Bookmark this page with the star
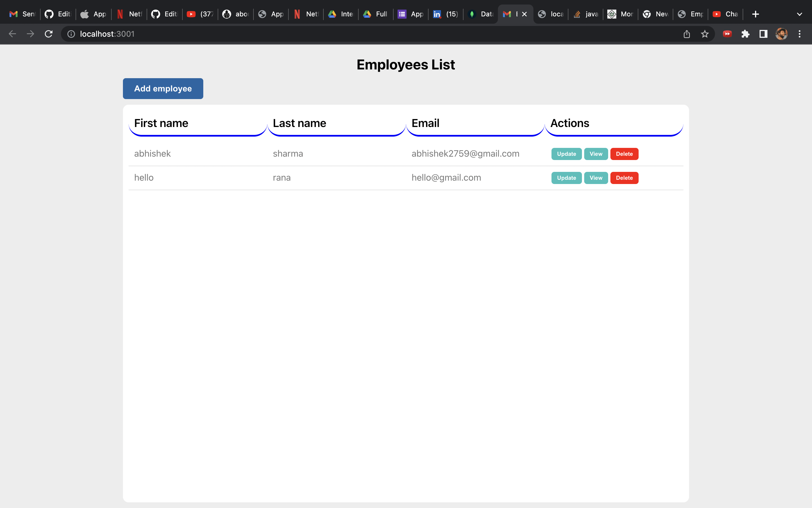The image size is (812, 508). 705,34
